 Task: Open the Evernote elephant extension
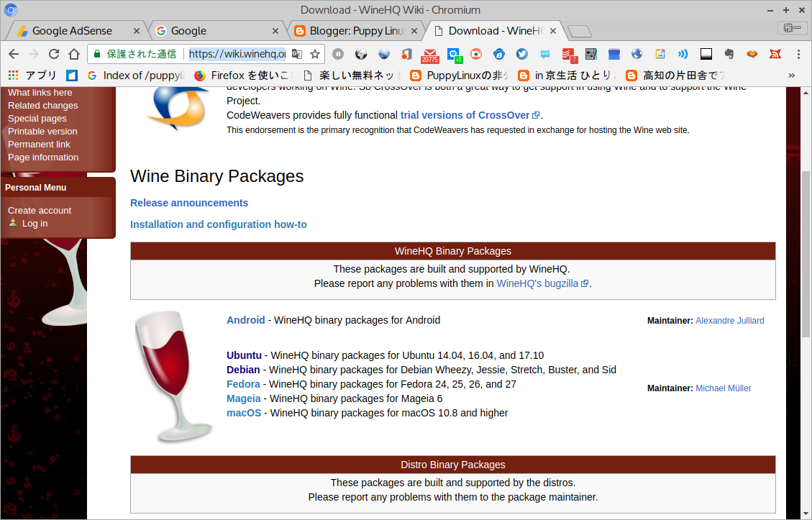pyautogui.click(x=729, y=54)
